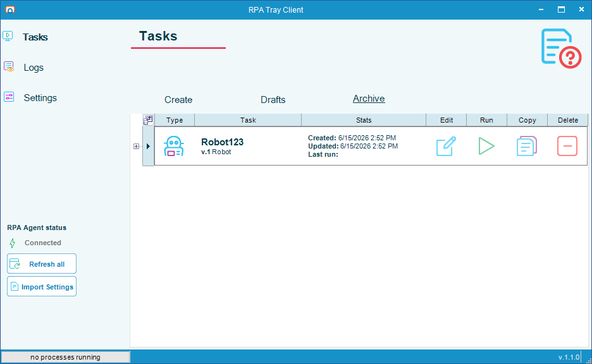Image resolution: width=592 pixels, height=364 pixels.
Task: Click the Created date text
Action: tap(352, 138)
